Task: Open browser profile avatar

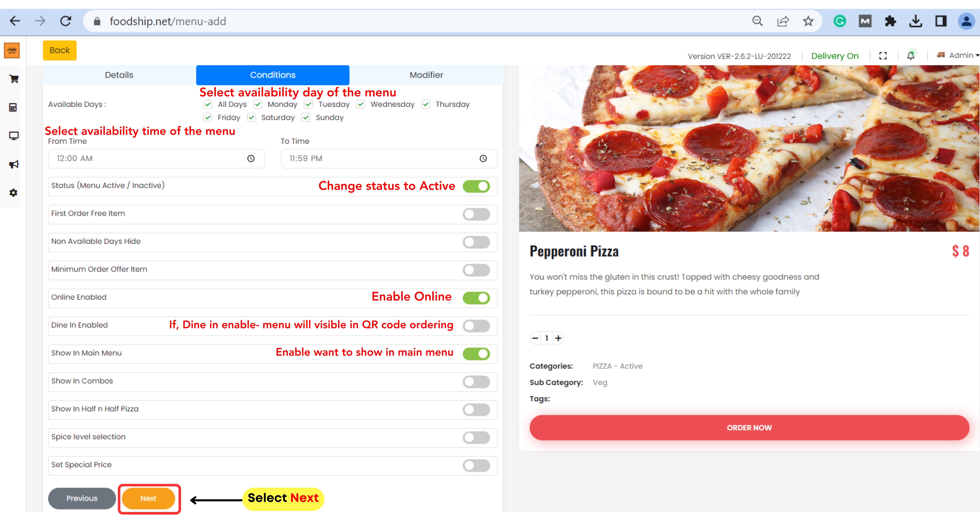Action: pyautogui.click(x=966, y=21)
